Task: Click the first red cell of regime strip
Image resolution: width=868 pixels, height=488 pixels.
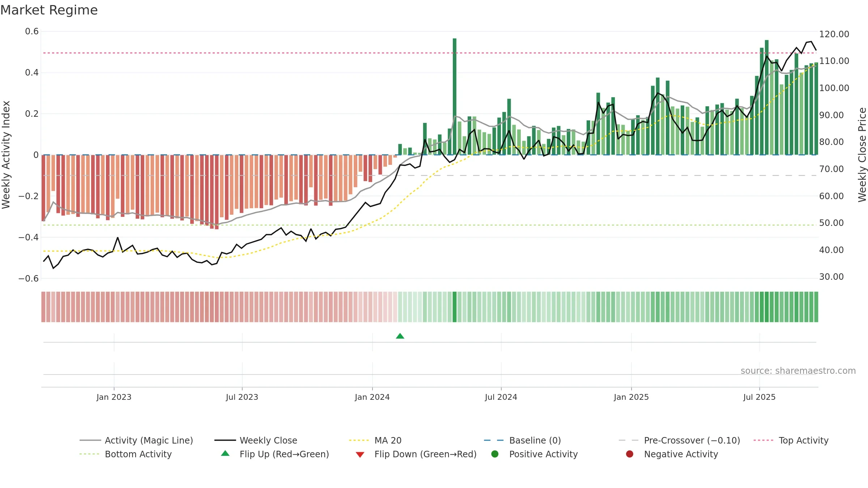Action: pyautogui.click(x=43, y=307)
